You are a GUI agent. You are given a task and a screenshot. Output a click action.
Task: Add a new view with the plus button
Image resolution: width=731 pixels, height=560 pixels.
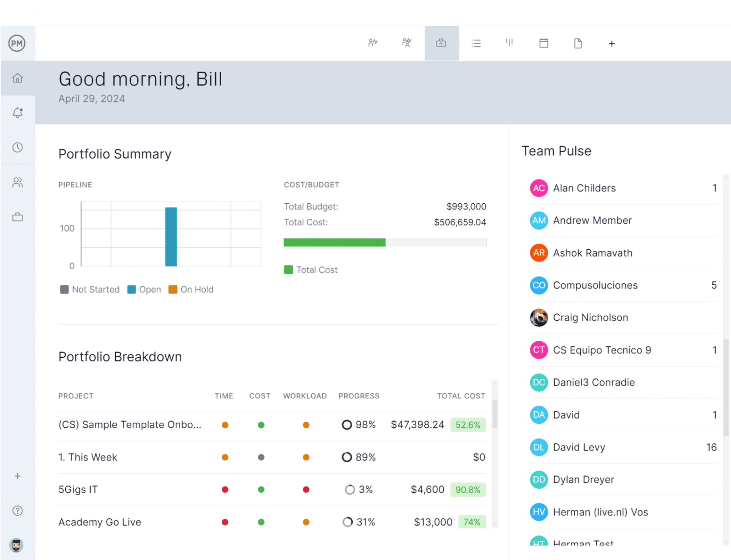(x=611, y=43)
